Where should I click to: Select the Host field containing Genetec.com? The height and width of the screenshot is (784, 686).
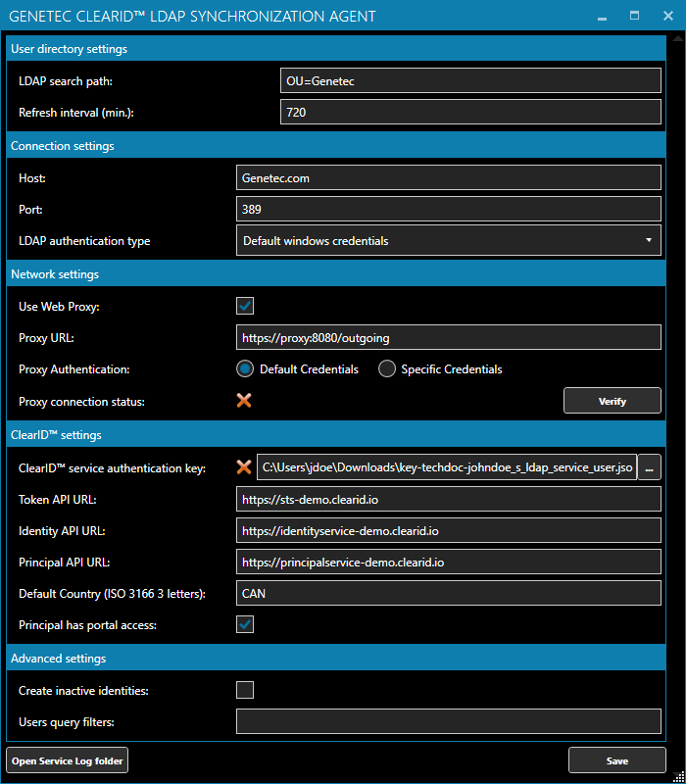[448, 177]
